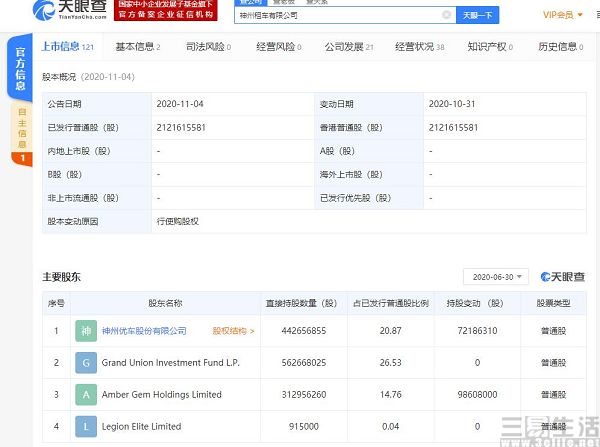
Task: Go to the 公司发展 tab
Action: [x=348, y=47]
